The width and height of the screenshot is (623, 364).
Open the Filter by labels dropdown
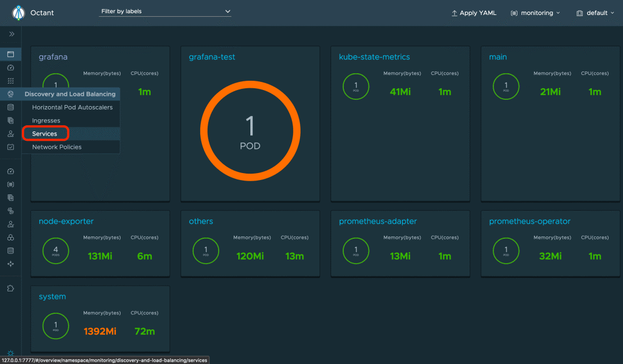[165, 12]
